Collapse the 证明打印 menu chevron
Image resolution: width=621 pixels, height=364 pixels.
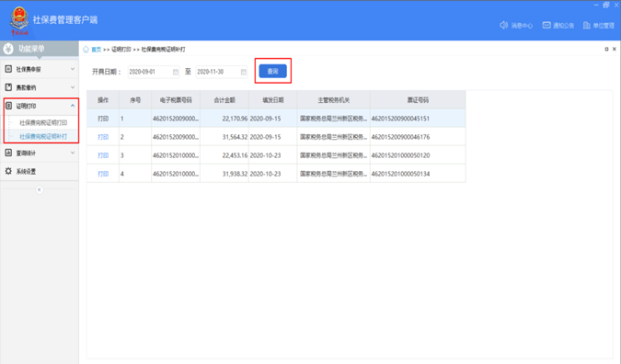(x=73, y=106)
